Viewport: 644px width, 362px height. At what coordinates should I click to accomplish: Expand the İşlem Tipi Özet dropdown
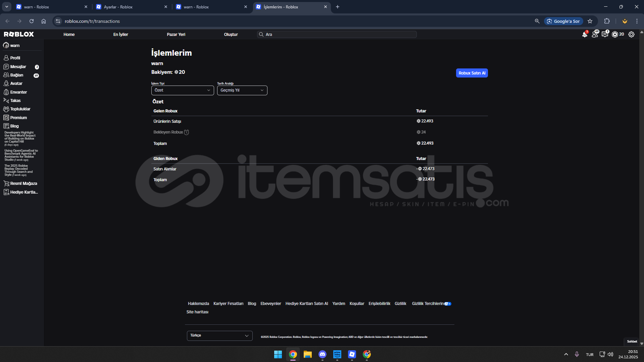click(182, 90)
